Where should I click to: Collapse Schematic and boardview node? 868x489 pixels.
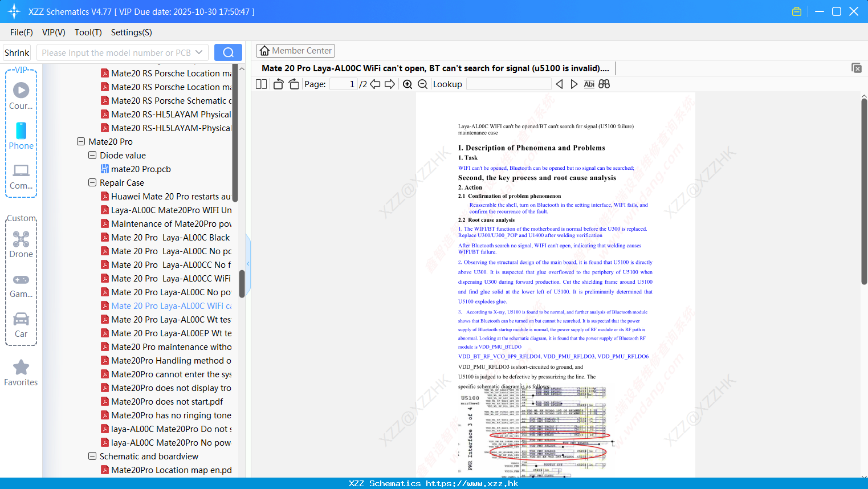[92, 456]
